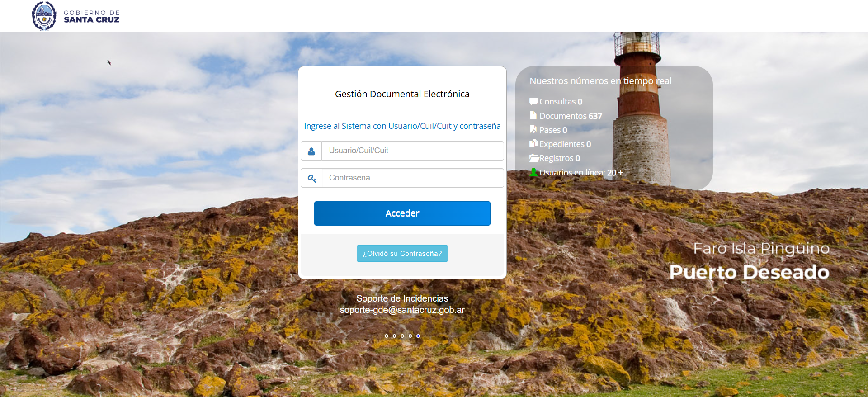Click the key icon beside Contraseña field
This screenshot has width=868, height=397.
[x=311, y=178]
